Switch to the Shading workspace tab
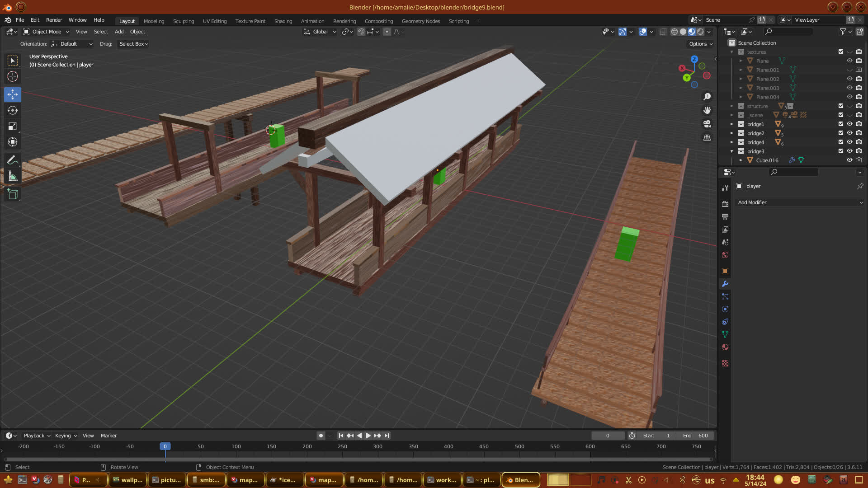Image resolution: width=868 pixels, height=488 pixels. click(x=283, y=21)
